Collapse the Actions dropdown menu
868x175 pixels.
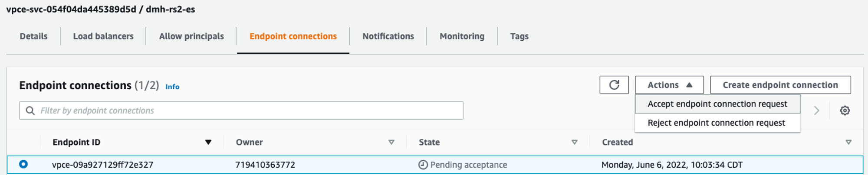(669, 85)
